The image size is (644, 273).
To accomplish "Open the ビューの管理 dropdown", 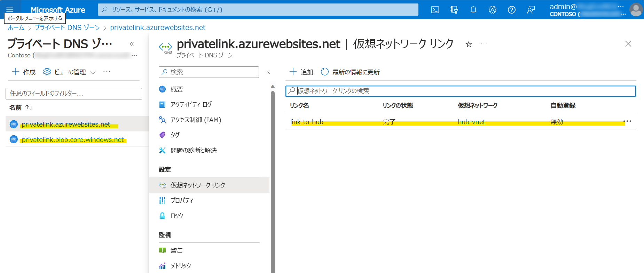I will 69,72.
